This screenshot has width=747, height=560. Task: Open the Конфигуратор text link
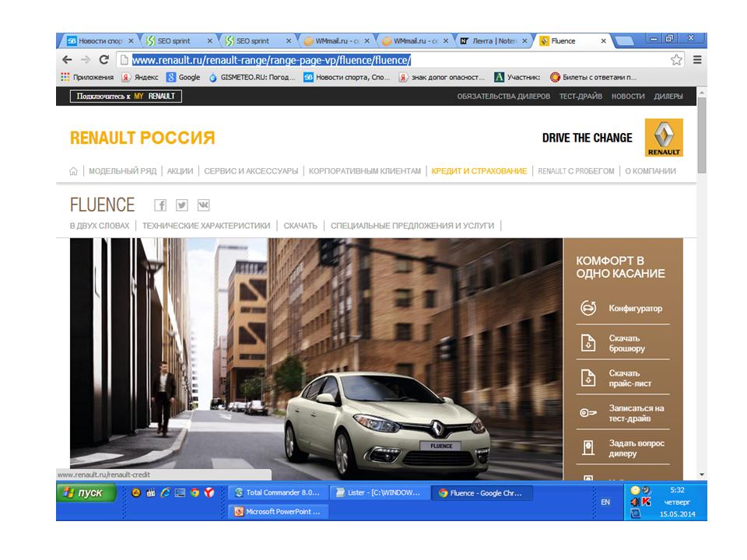click(x=636, y=308)
